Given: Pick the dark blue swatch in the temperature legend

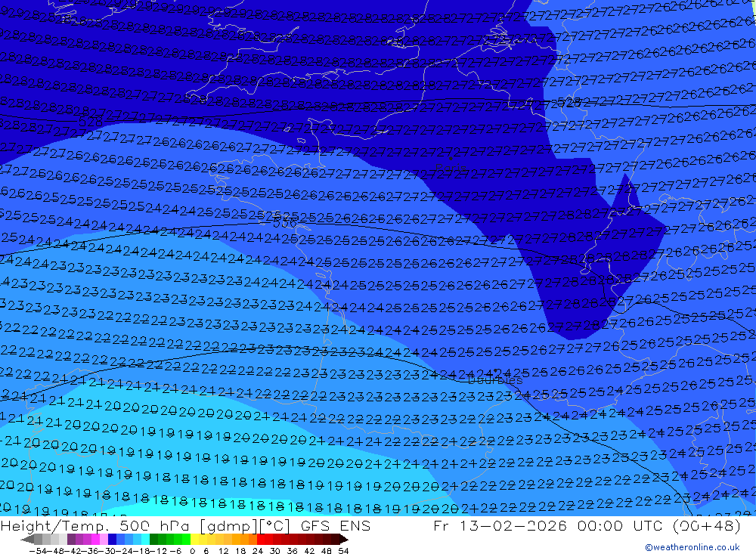Looking at the screenshot, I should pos(112,539).
